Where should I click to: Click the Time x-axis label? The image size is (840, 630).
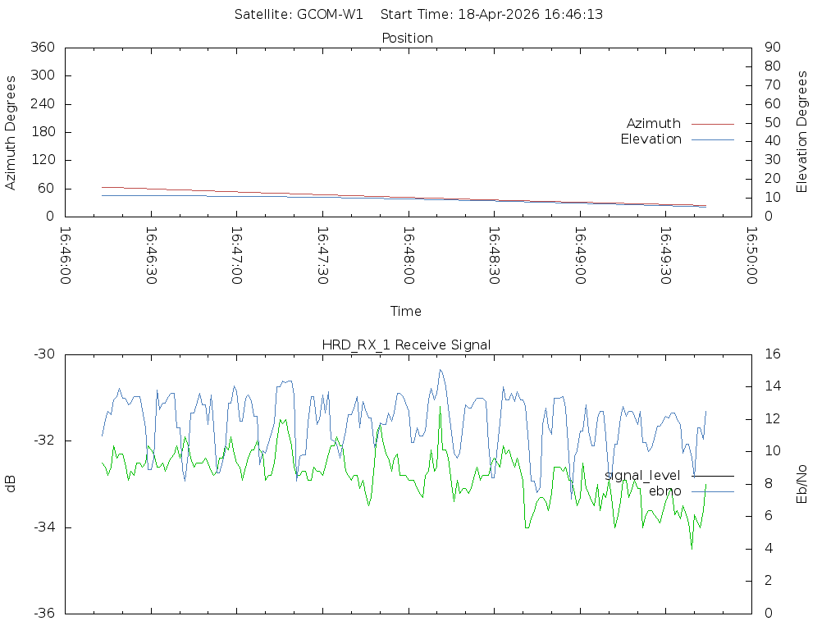tap(406, 312)
